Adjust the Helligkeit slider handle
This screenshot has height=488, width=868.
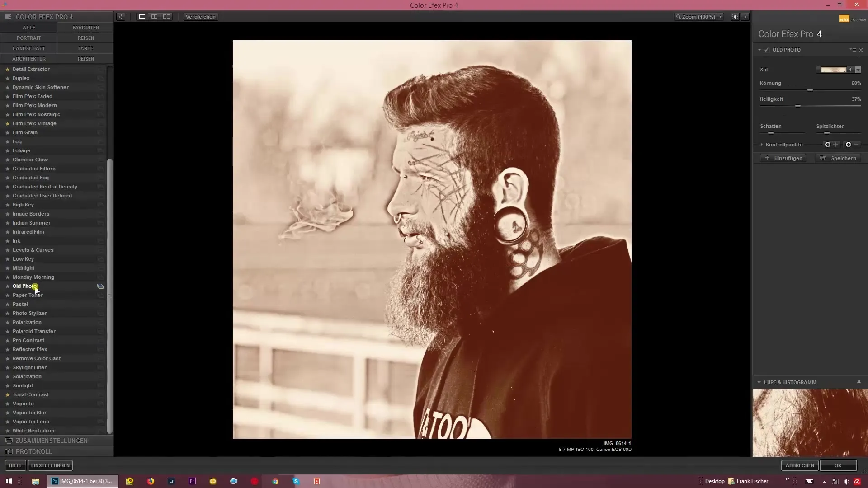[x=798, y=106]
